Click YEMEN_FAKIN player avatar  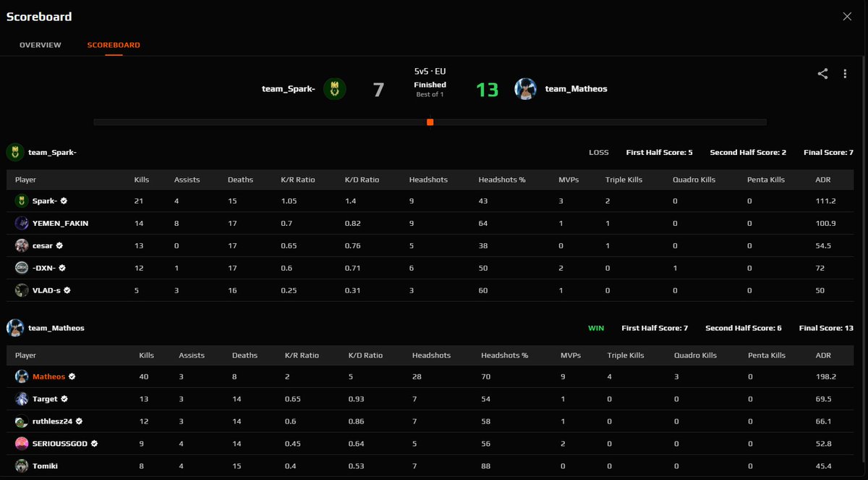[x=22, y=223]
